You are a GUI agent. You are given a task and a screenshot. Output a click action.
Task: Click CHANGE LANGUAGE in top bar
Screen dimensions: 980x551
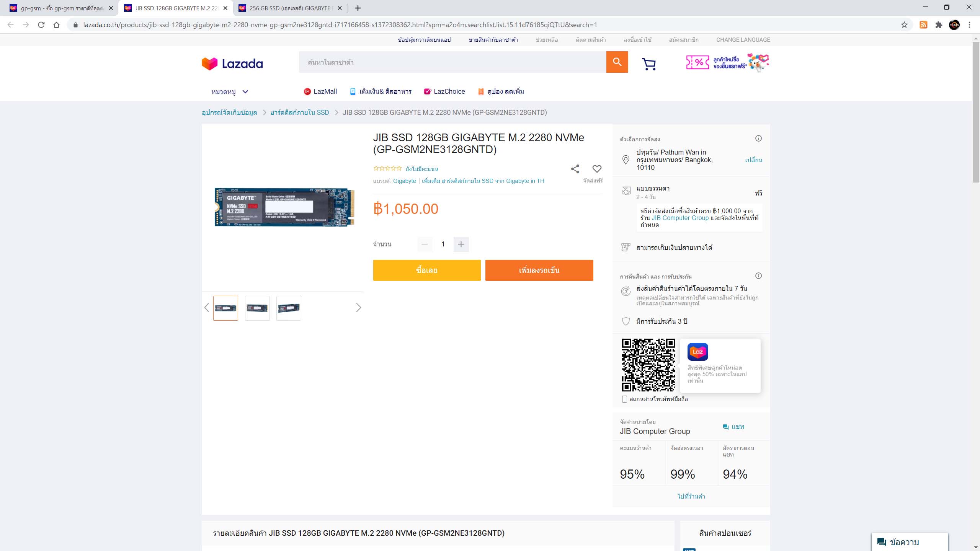click(743, 40)
